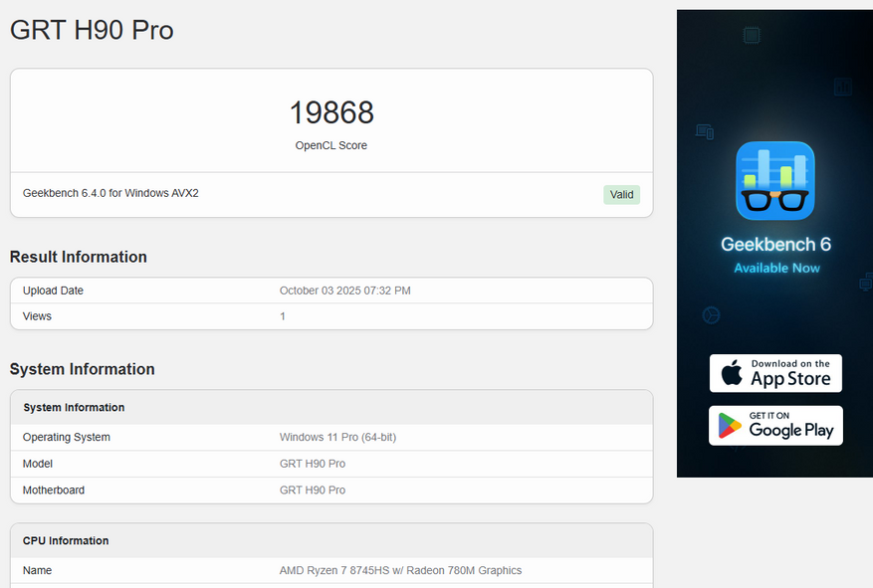Click the large System Information section heading
Viewport: 873px width, 588px height.
(x=83, y=369)
